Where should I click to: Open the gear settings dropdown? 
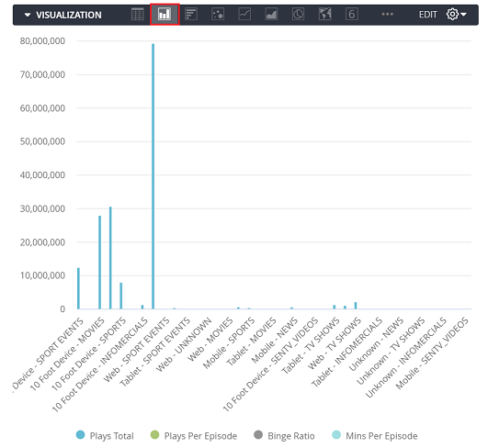click(456, 15)
